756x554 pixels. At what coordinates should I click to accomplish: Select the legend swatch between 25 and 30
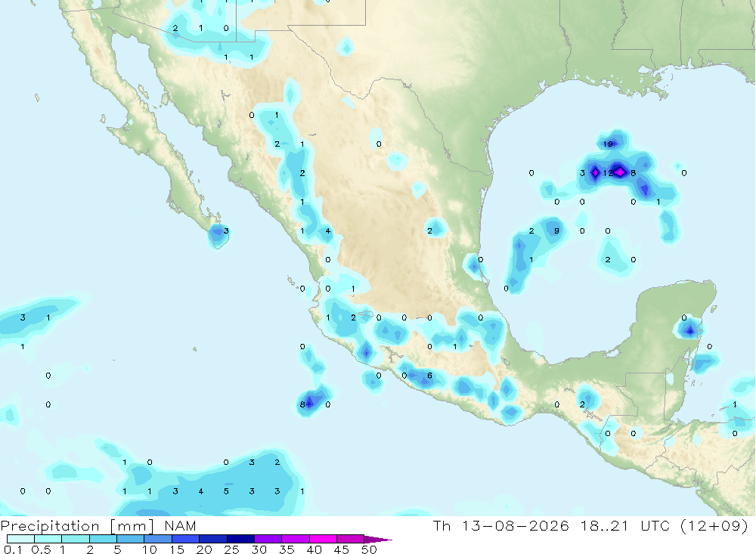(240, 539)
